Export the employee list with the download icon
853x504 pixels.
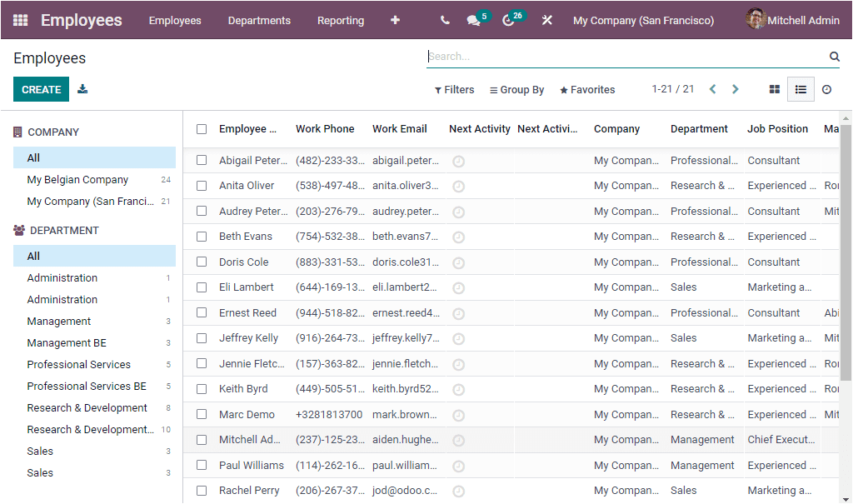[x=82, y=88]
